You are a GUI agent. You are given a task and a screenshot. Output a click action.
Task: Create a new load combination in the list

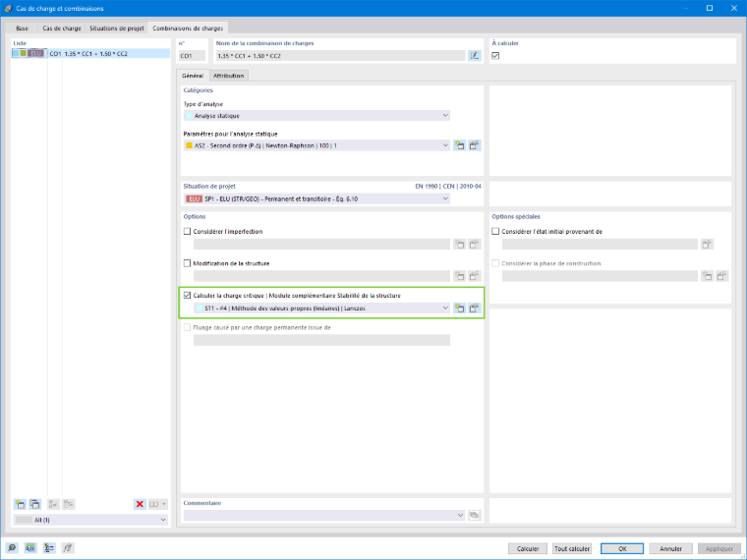[20, 504]
